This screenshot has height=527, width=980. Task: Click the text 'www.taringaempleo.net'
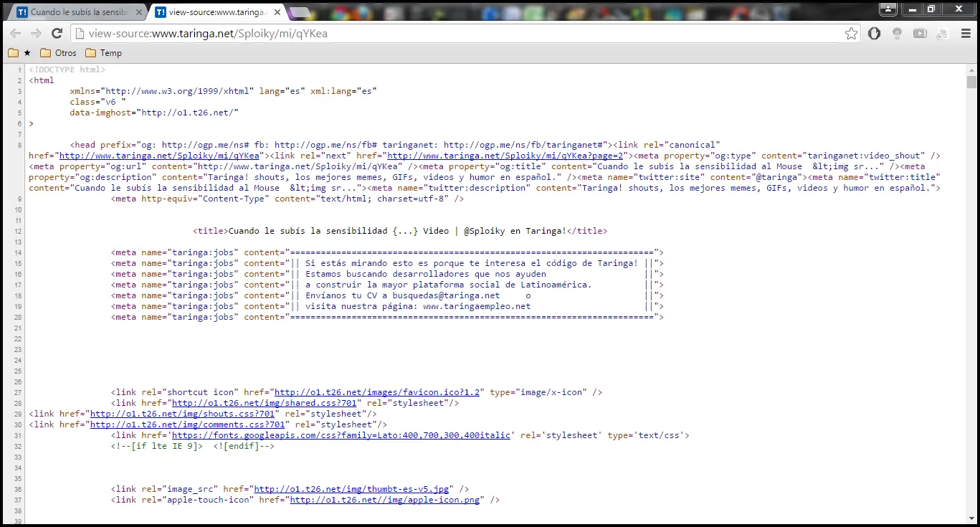477,306
